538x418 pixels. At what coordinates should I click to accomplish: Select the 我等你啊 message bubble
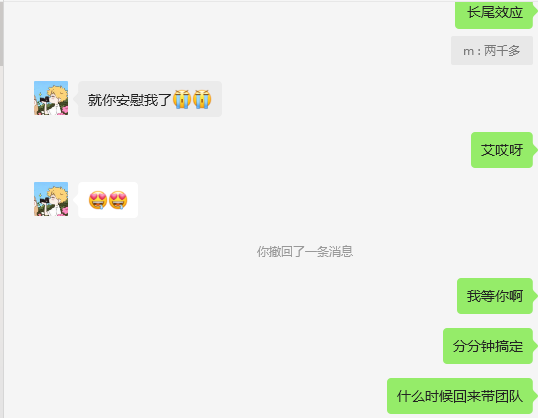tap(495, 296)
